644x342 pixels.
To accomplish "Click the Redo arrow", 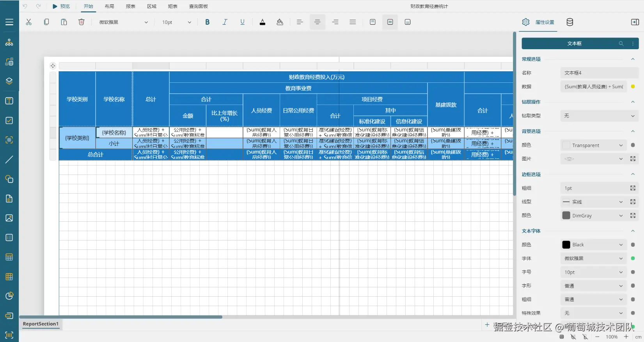I will pos(38,6).
